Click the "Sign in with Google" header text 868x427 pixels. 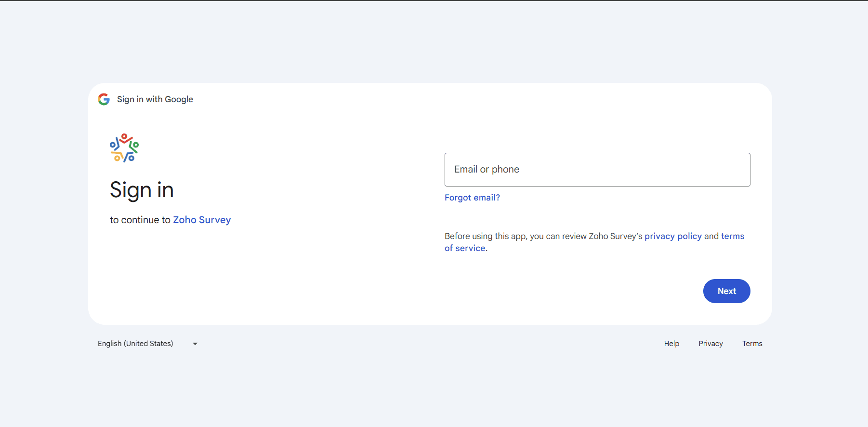click(155, 99)
